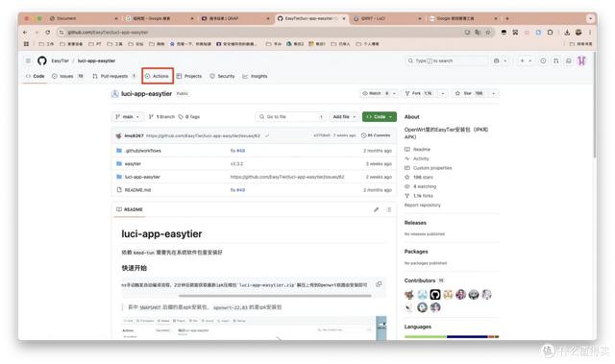615x364 pixels.
Task: Open a new browser tab with plus
Action: point(507,18)
